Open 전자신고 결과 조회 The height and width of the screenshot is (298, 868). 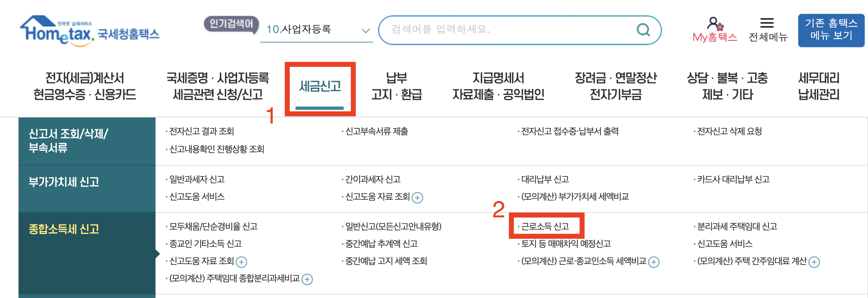pos(202,132)
